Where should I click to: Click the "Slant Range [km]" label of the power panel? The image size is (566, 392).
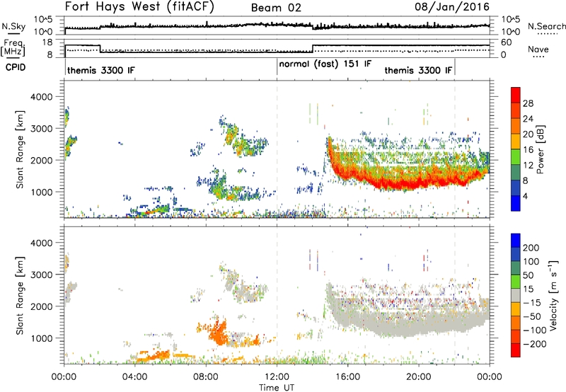(x=20, y=149)
